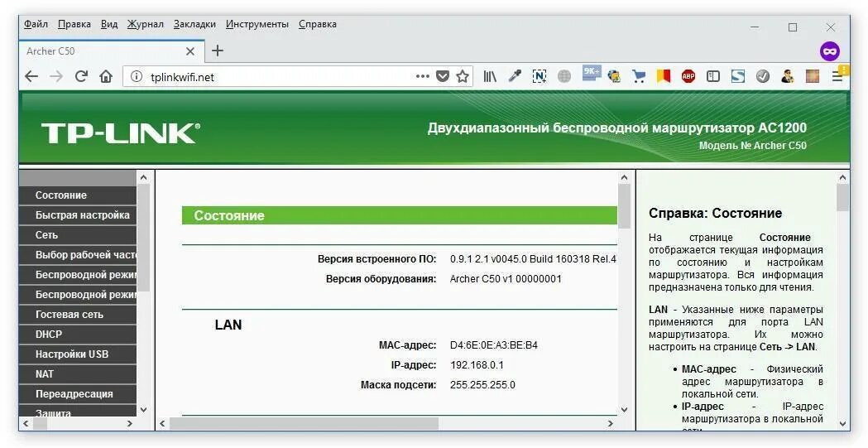Open the Журнал menu

tap(145, 24)
